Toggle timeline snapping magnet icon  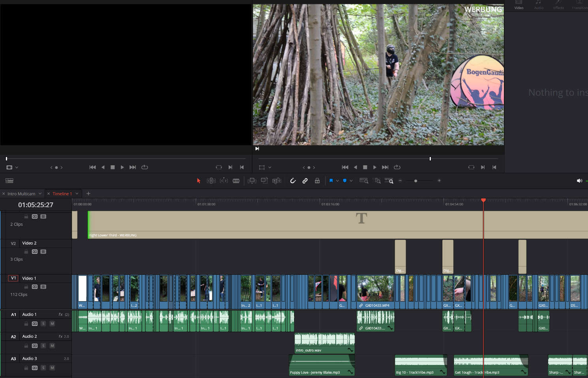[x=293, y=181]
